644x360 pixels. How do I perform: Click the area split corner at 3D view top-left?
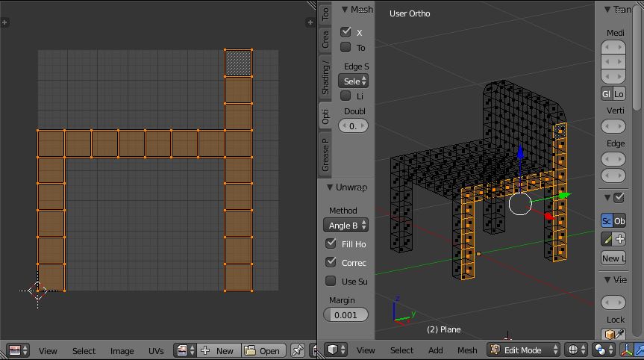tap(312, 5)
